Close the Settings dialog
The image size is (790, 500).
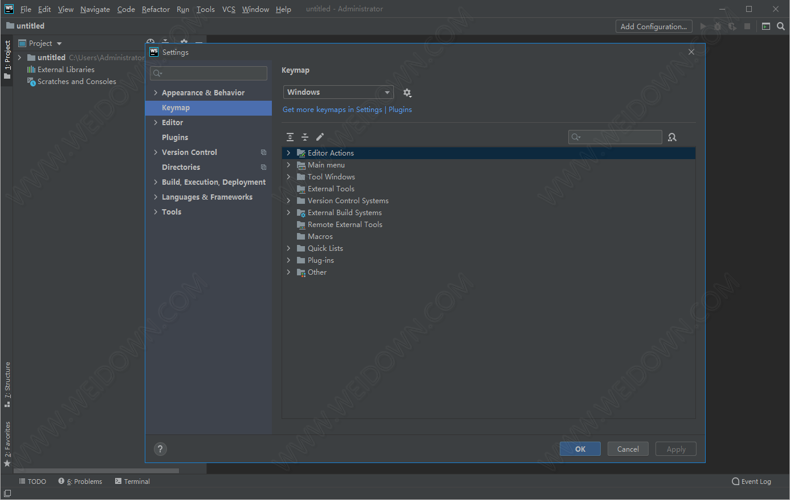[691, 52]
